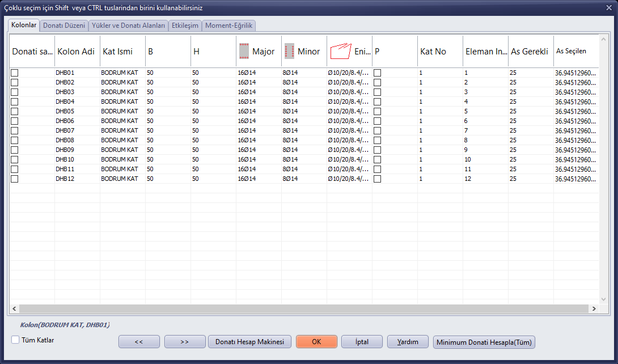Click the vertical scrollbar up arrow
The height and width of the screenshot is (364, 618).
[x=604, y=39]
